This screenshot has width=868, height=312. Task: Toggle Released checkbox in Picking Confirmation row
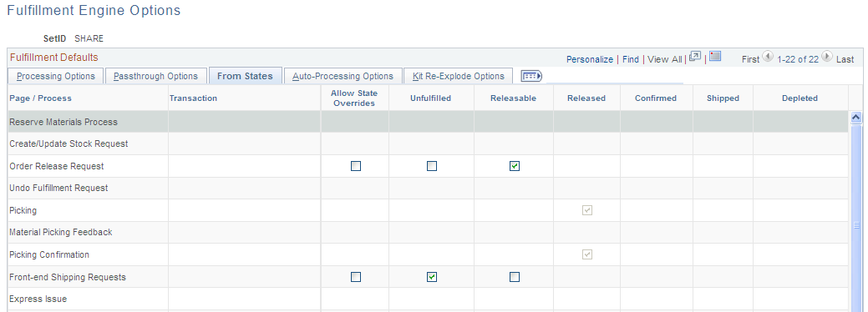click(586, 254)
